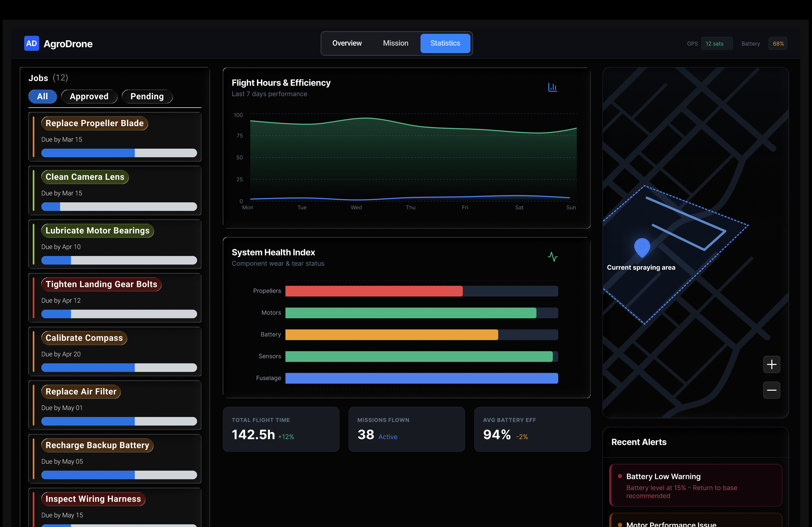Click Last 7 days performance subtitle
Screen dimensions: 812x527
(270, 94)
